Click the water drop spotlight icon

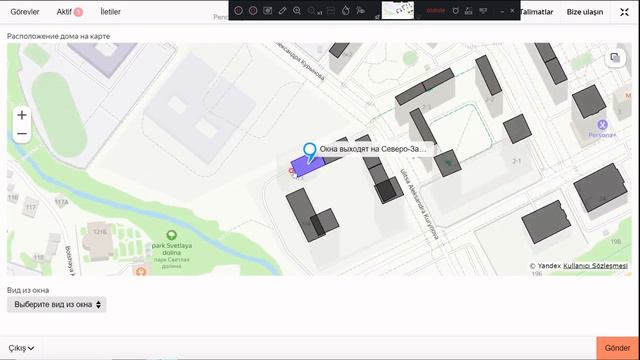coord(346,11)
